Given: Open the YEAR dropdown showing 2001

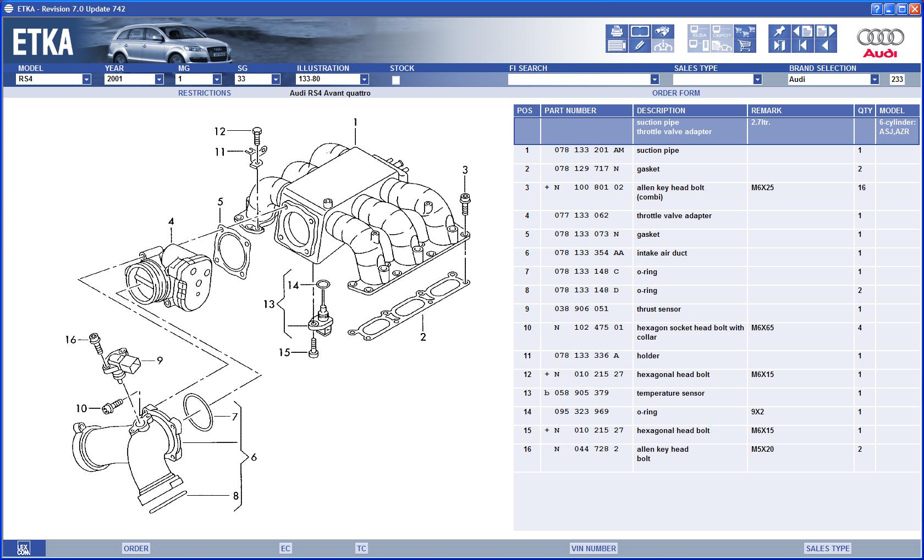Looking at the screenshot, I should (x=159, y=79).
